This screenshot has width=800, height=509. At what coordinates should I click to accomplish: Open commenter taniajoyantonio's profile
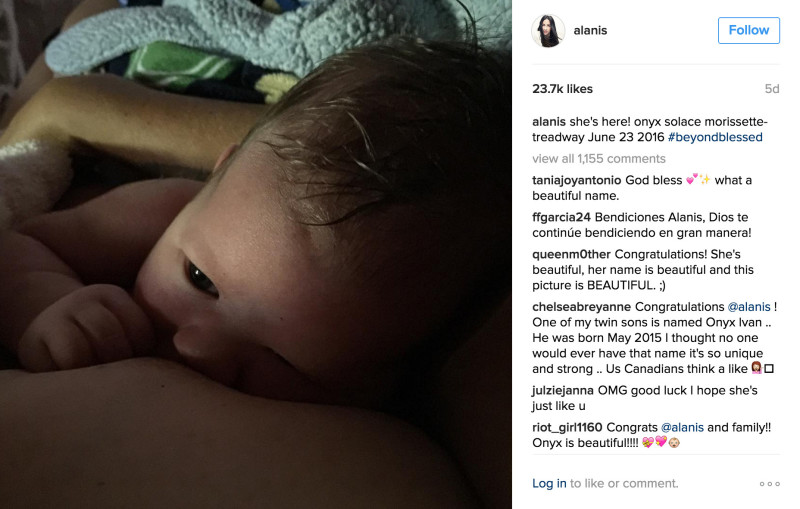click(577, 180)
